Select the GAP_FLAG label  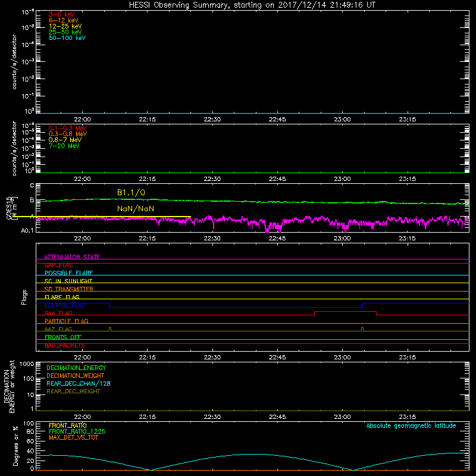(58, 265)
